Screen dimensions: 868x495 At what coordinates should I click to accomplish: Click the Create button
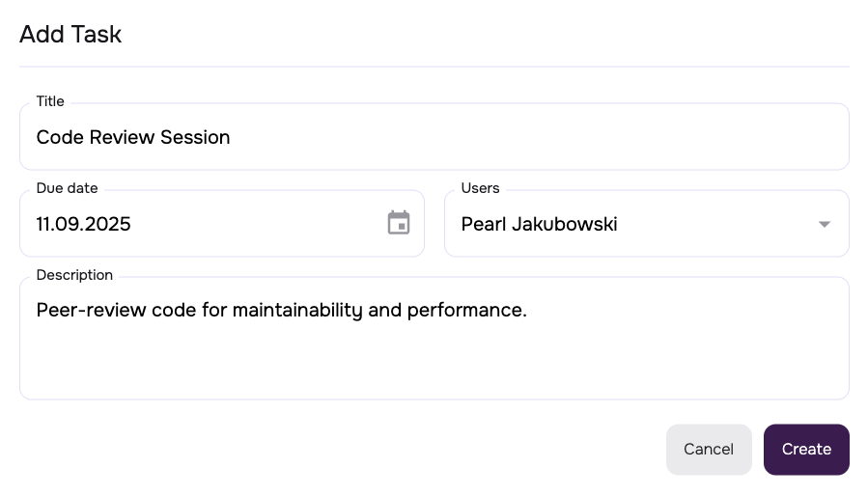806,450
